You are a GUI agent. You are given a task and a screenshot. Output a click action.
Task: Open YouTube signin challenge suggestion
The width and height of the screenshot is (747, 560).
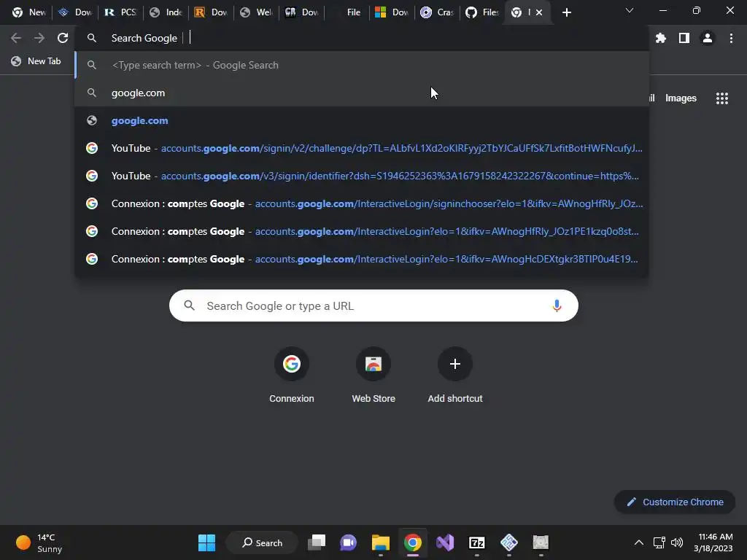tap(362, 148)
